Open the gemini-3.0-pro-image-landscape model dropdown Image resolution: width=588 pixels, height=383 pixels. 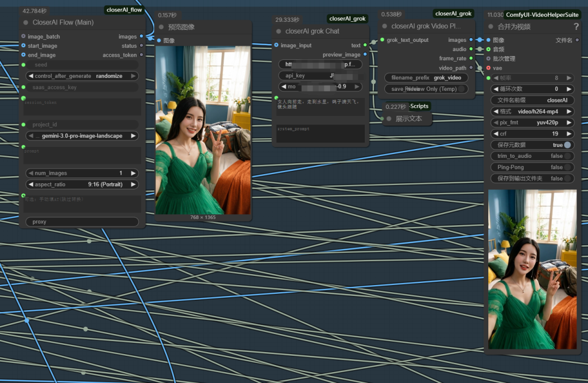pyautogui.click(x=82, y=136)
